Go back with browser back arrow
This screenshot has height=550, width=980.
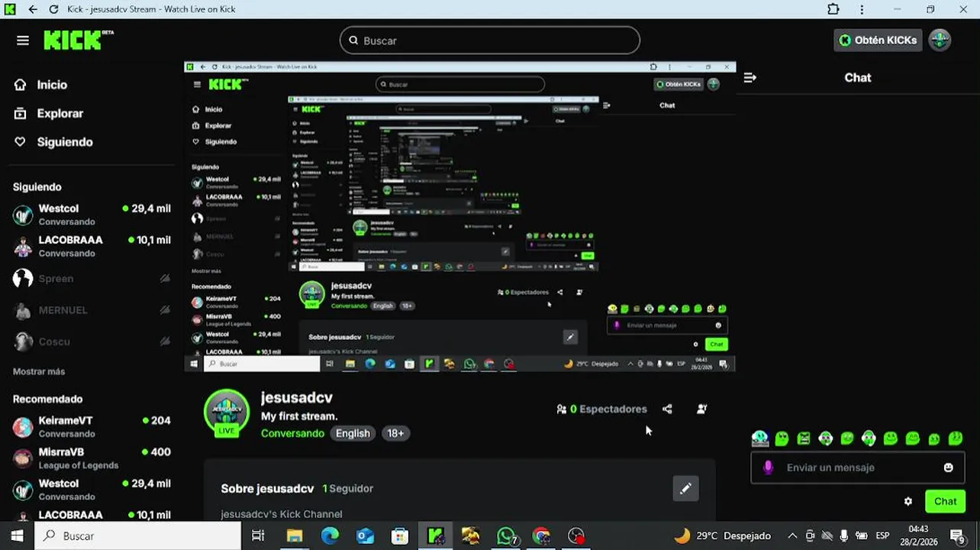click(x=33, y=9)
